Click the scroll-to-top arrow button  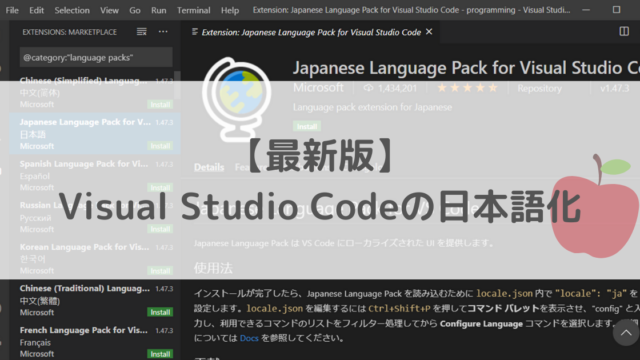coord(626,333)
